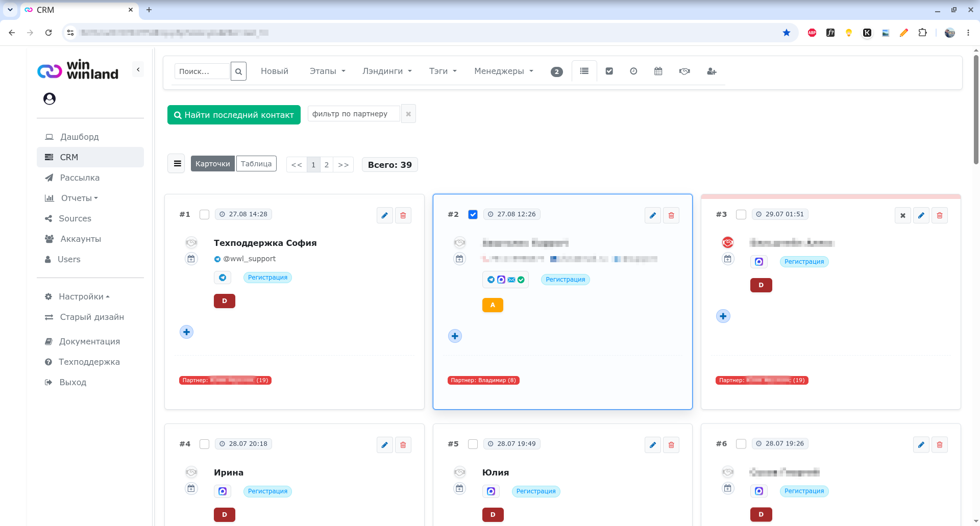Check the checkbox on card #1
Viewport: 980px width, 526px height.
pos(205,214)
